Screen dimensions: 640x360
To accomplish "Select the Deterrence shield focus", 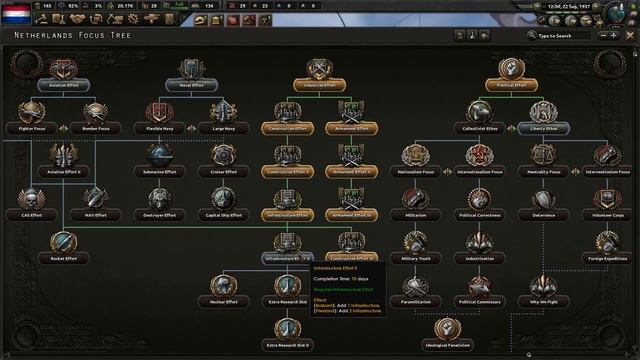I will click(544, 205).
